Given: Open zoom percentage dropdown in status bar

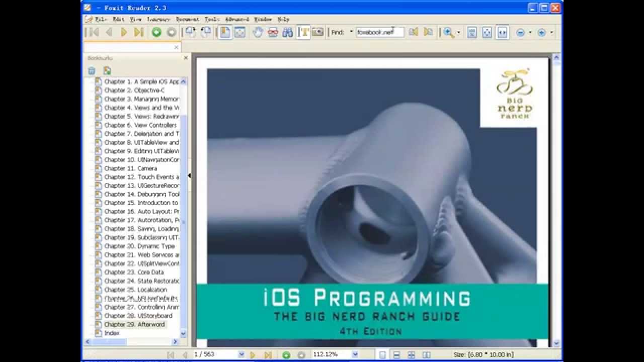Looking at the screenshot, I should [x=355, y=354].
